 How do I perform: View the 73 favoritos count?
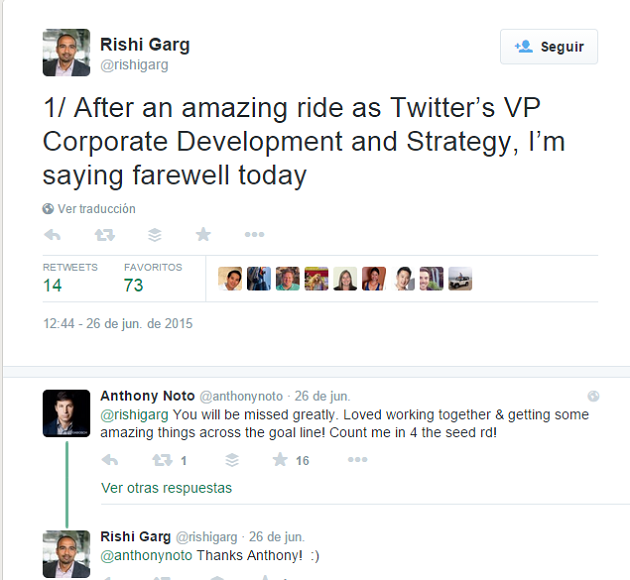[x=134, y=285]
